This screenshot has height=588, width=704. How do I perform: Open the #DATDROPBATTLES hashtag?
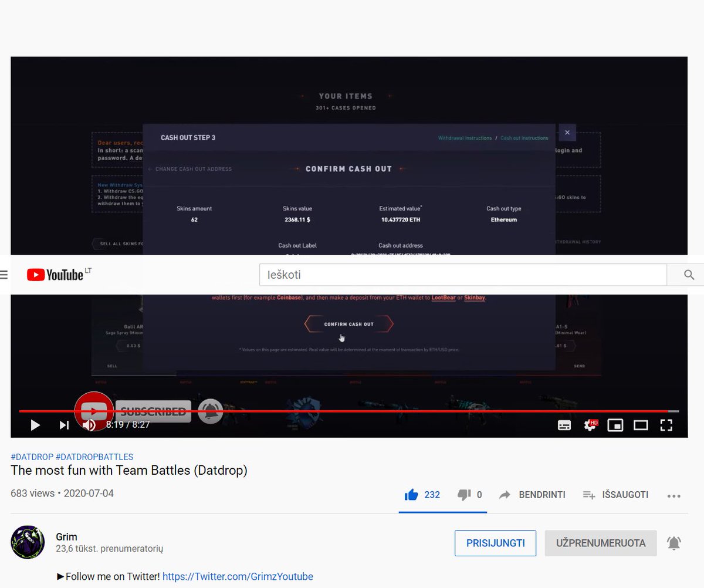pos(94,457)
